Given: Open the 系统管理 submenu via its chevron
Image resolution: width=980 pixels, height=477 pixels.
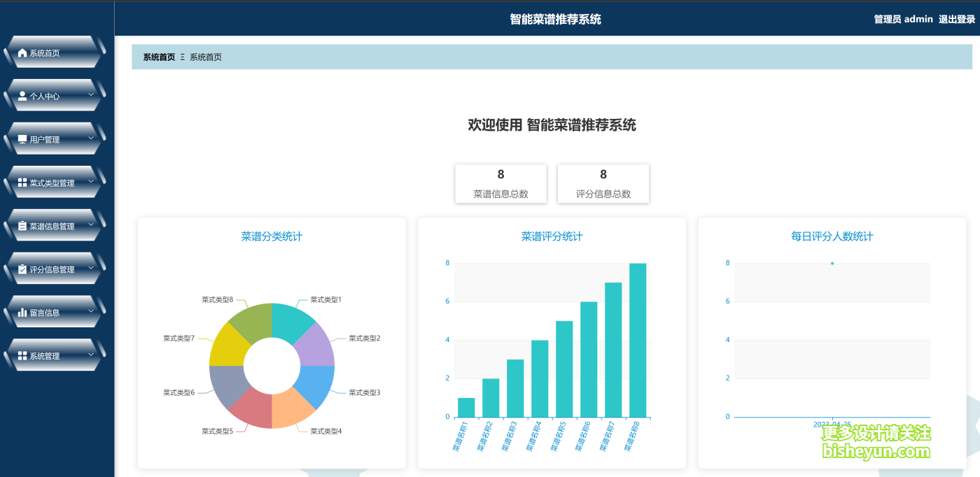Looking at the screenshot, I should (x=90, y=355).
